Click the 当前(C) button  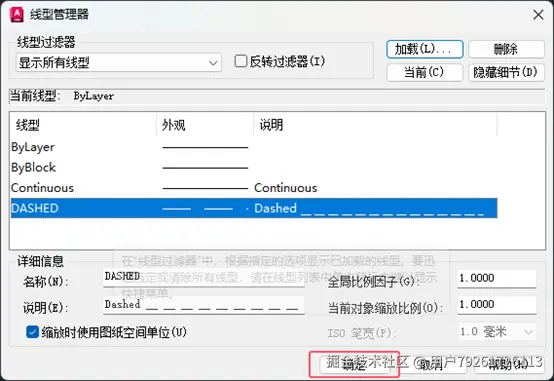pyautogui.click(x=424, y=72)
